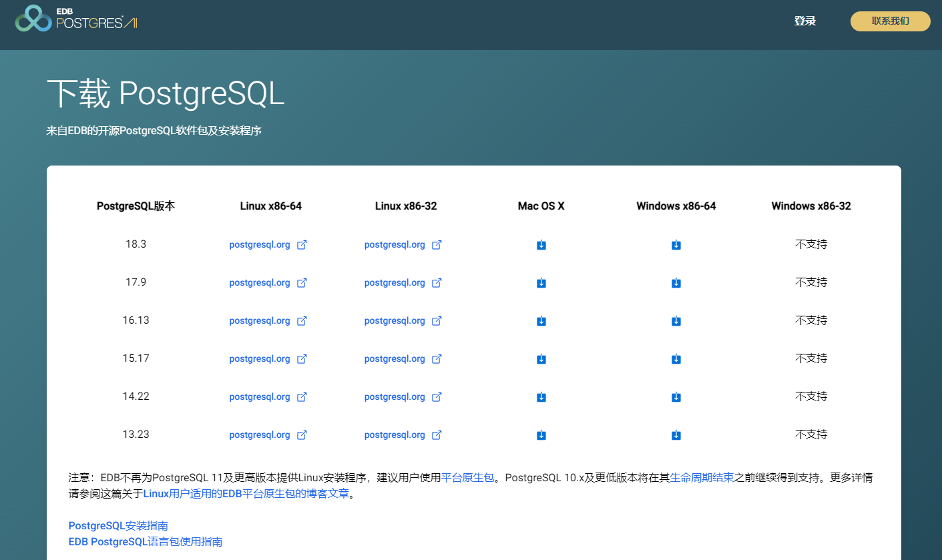Open postgresql.org link for 15.17 Linux x86-32
Screen dimensions: 942x560
coord(395,359)
